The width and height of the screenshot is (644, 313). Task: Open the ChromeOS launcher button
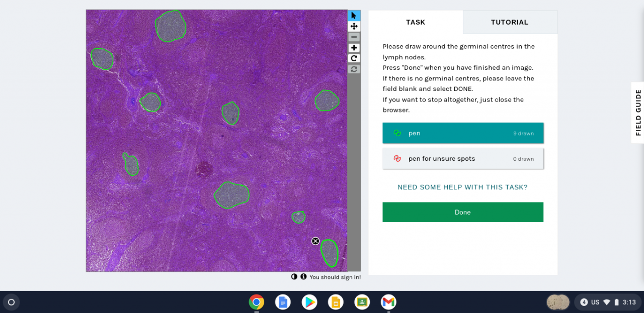12,302
